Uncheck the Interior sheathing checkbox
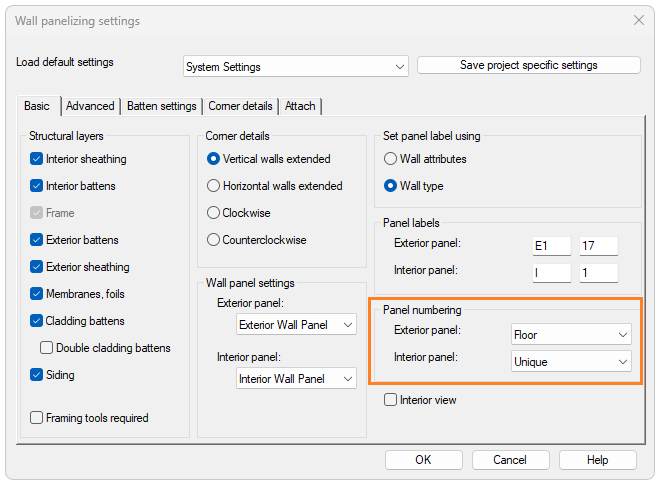The height and width of the screenshot is (484, 662). [37, 159]
